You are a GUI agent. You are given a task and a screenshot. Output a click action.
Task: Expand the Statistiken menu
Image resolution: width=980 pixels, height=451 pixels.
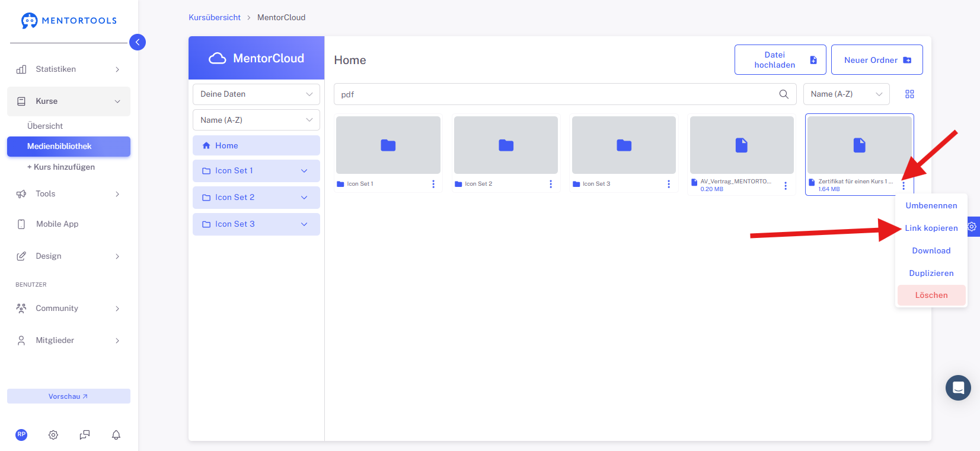click(117, 69)
